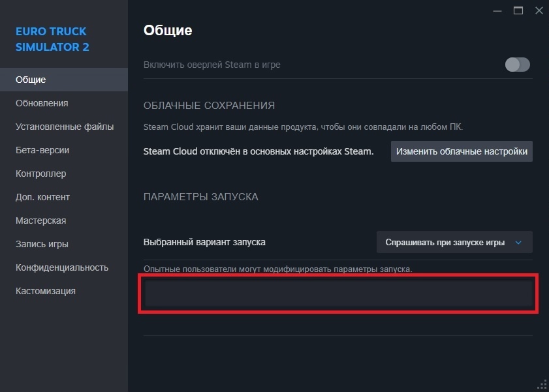Viewport: 549px width, 392px height.
Task: Go to 'Установленные файлы' settings
Action: pyautogui.click(x=65, y=127)
